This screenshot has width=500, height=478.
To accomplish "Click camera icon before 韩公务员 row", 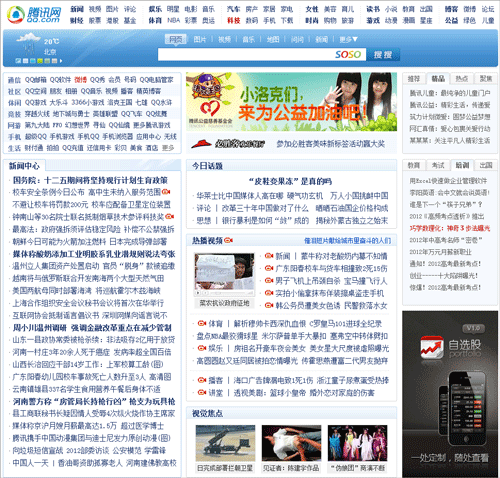I will (269, 305).
